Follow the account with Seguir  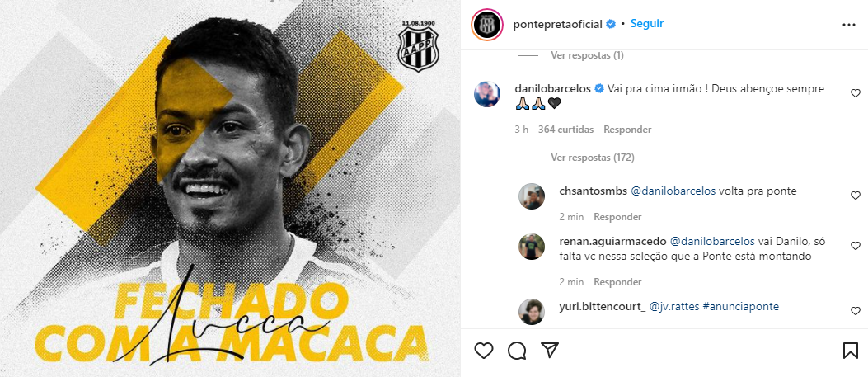coord(646,24)
